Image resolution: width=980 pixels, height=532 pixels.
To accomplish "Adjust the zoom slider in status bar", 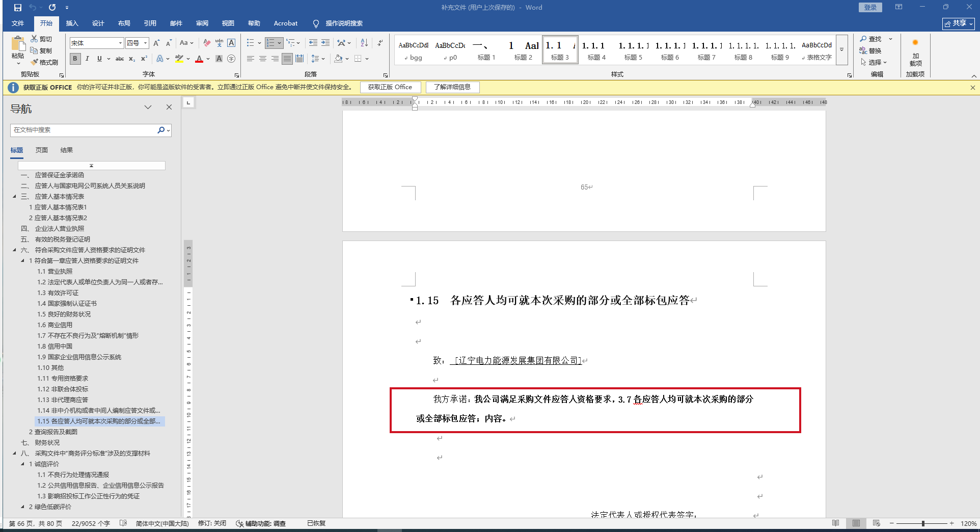I will click(x=922, y=523).
